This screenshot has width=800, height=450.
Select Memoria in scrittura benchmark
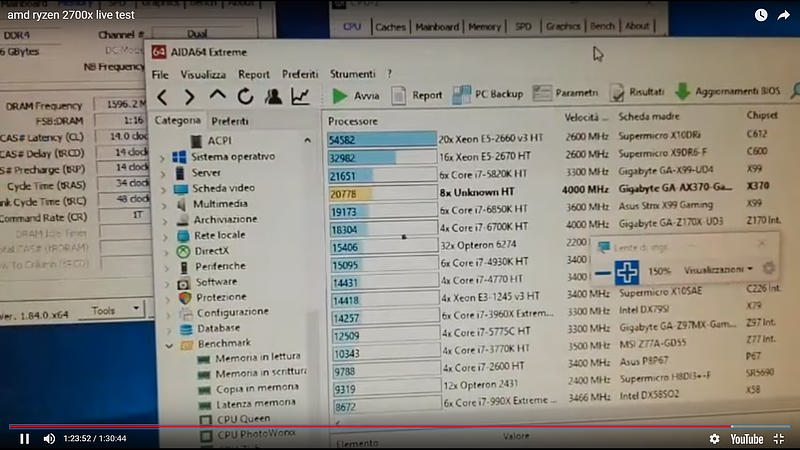coord(261,373)
